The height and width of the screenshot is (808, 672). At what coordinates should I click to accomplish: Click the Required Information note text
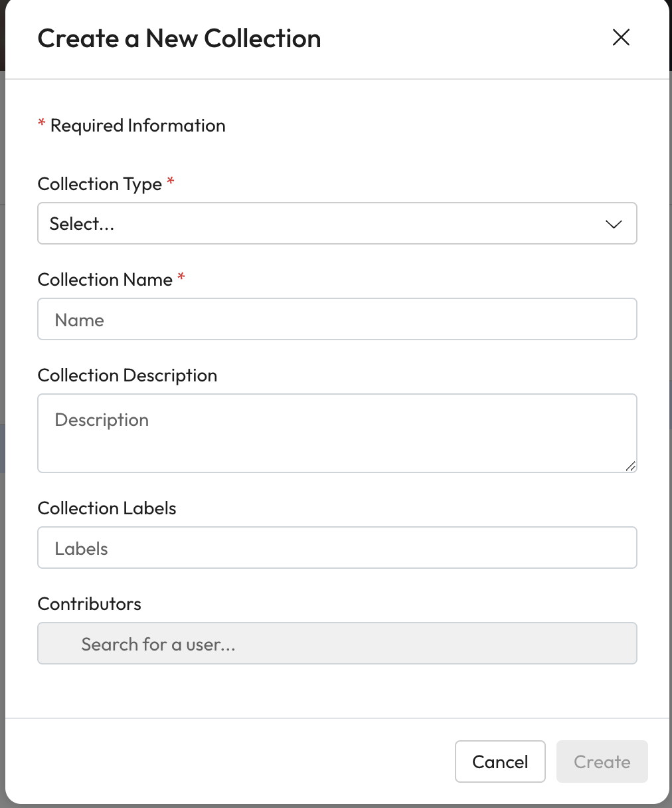point(138,126)
